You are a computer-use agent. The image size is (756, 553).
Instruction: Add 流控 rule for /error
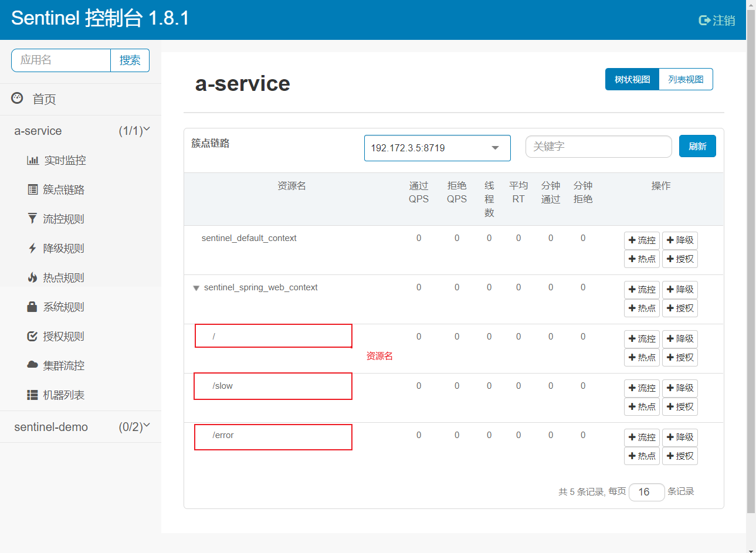[642, 437]
